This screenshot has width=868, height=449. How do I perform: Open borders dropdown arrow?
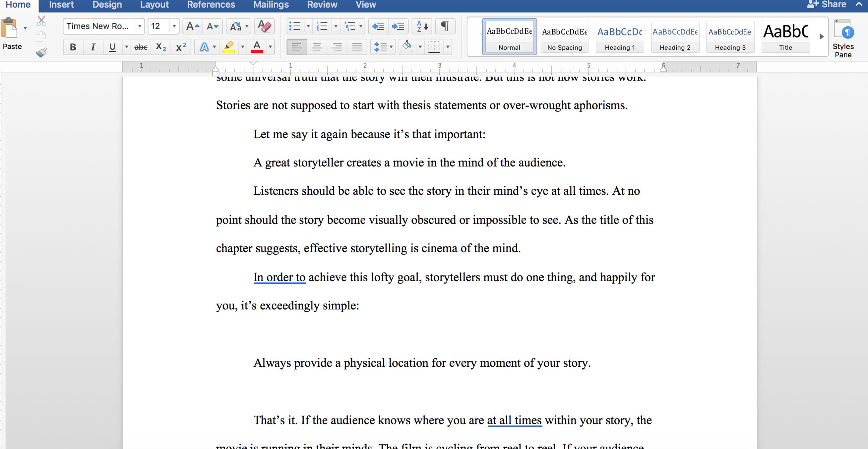pyautogui.click(x=448, y=47)
